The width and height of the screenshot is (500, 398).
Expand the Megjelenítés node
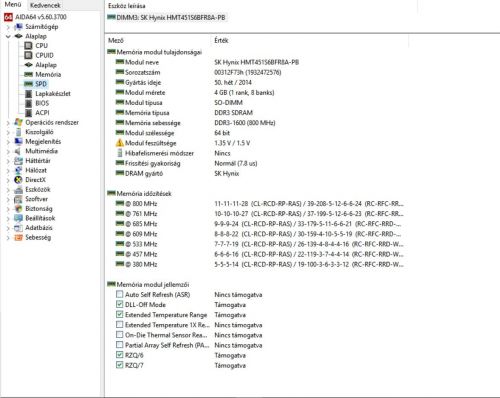(x=8, y=142)
